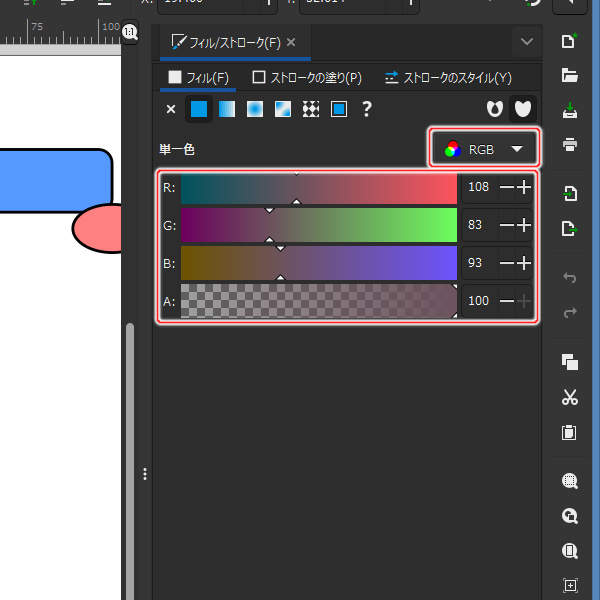Switch to ストロークの塗り(P) tab

click(307, 77)
